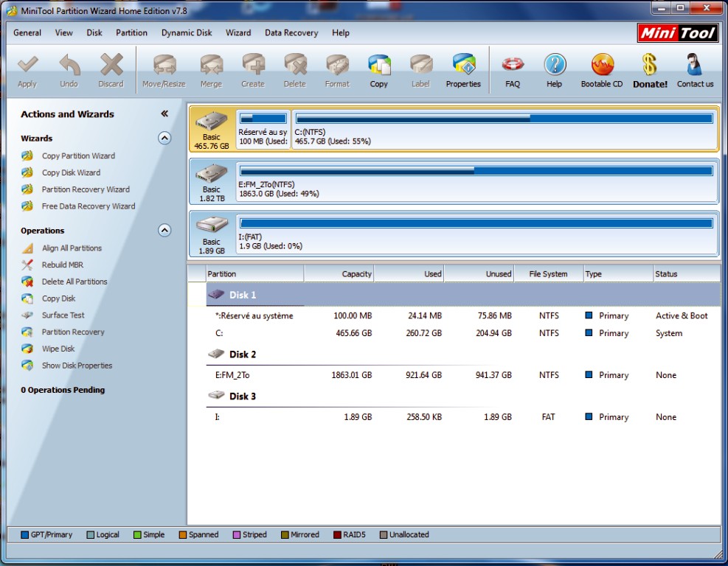
Task: Collapse the Wizards section
Action: 164,139
